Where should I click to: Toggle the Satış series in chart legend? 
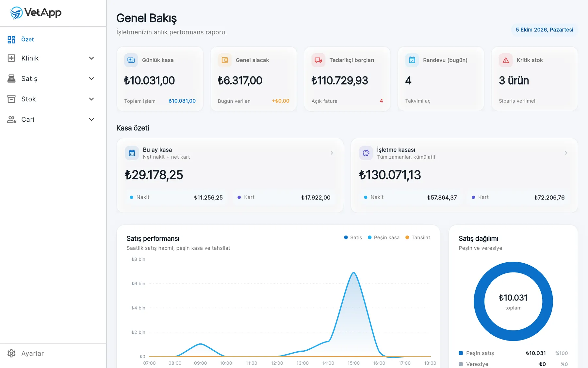(353, 237)
